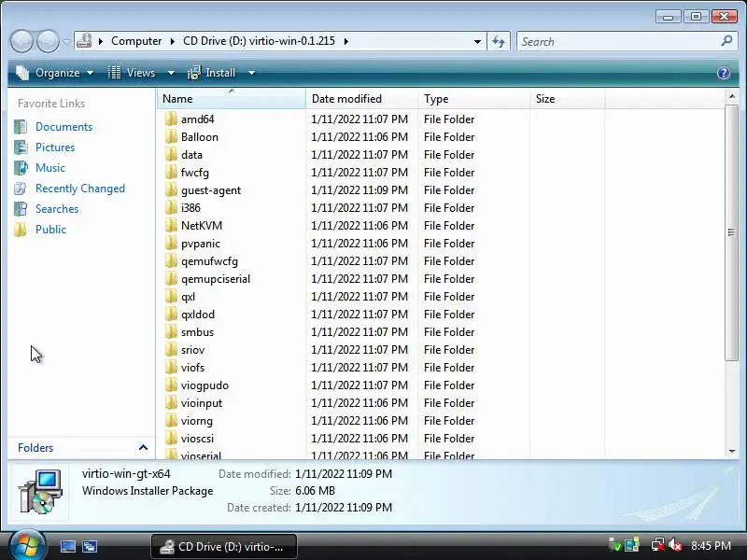
Task: Sort by the Name column header
Action: pyautogui.click(x=232, y=99)
